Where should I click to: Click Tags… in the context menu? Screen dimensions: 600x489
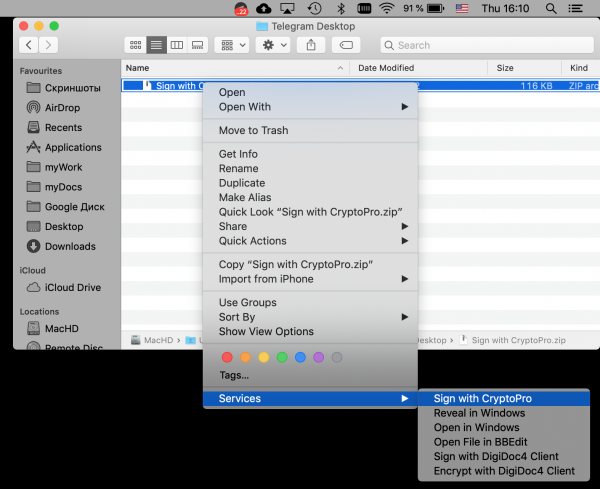point(234,376)
